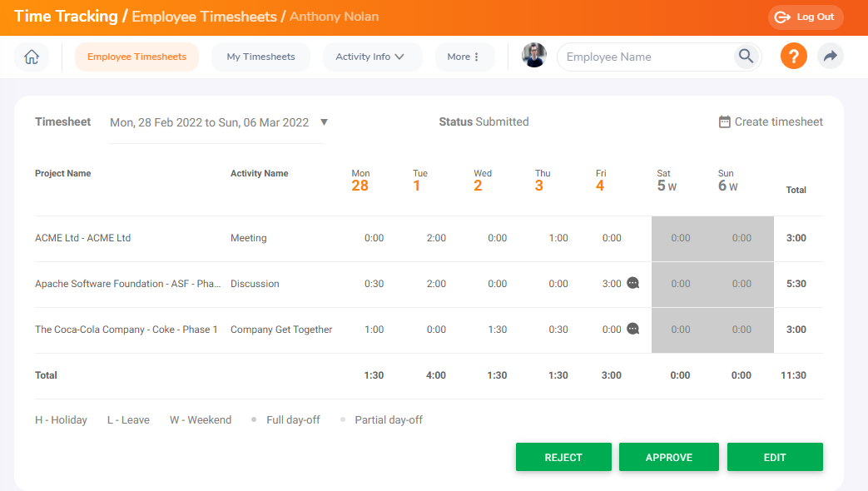Click Time Tracking in the breadcrumb
This screenshot has height=491, width=868.
click(66, 17)
